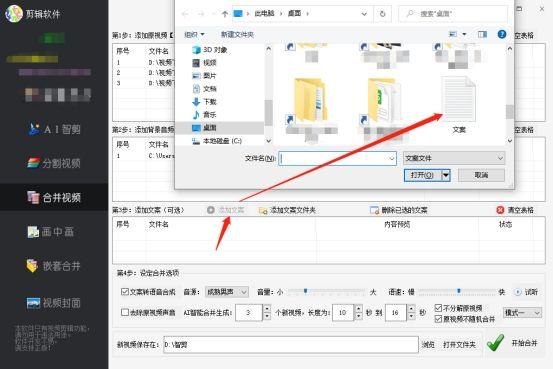The height and width of the screenshot is (369, 553).
Task: Expand the 文件名 combo box history
Action: 391,159
